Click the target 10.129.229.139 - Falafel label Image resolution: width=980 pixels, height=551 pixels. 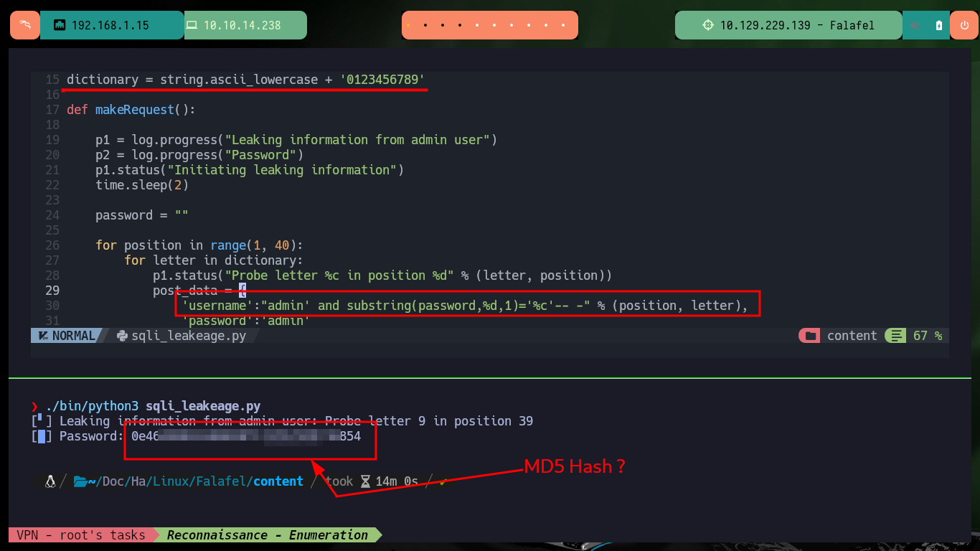coord(797,25)
